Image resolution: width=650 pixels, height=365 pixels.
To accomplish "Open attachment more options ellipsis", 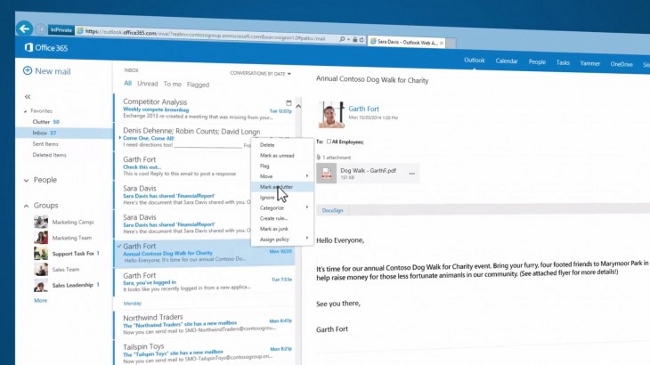I will (x=412, y=173).
